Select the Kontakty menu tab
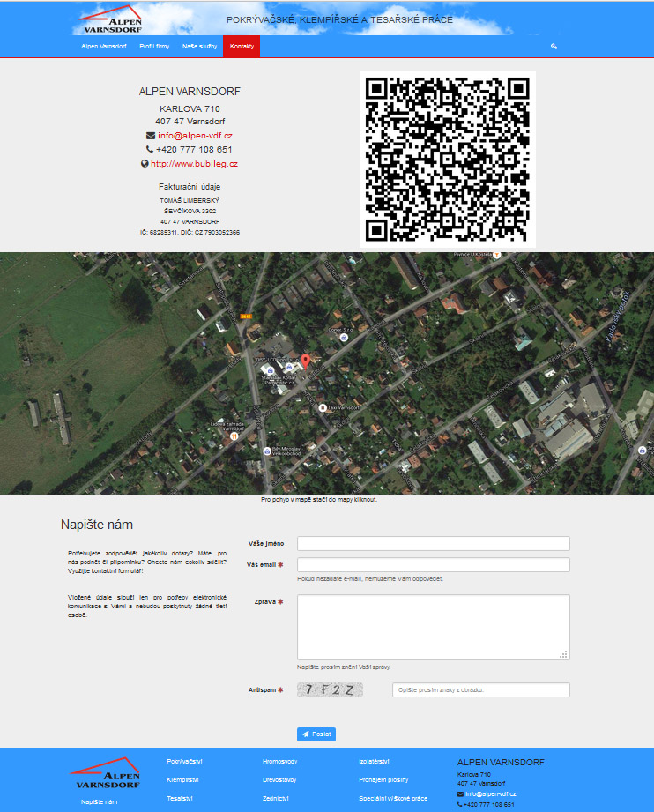Viewport: 654px width, 812px height. pyautogui.click(x=242, y=47)
